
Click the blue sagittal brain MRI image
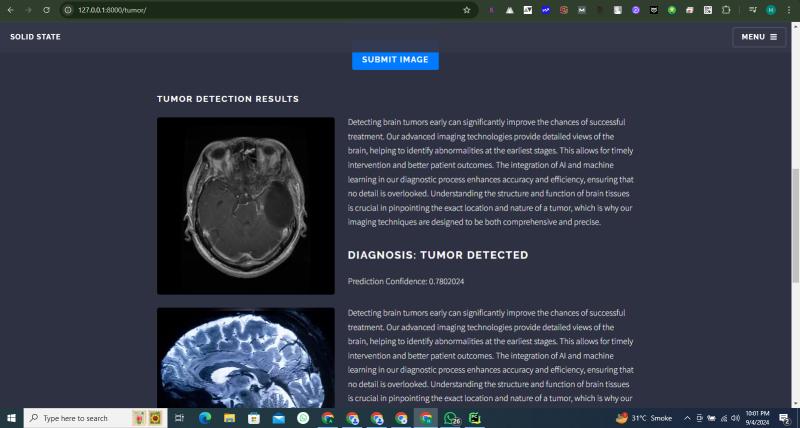pos(246,358)
